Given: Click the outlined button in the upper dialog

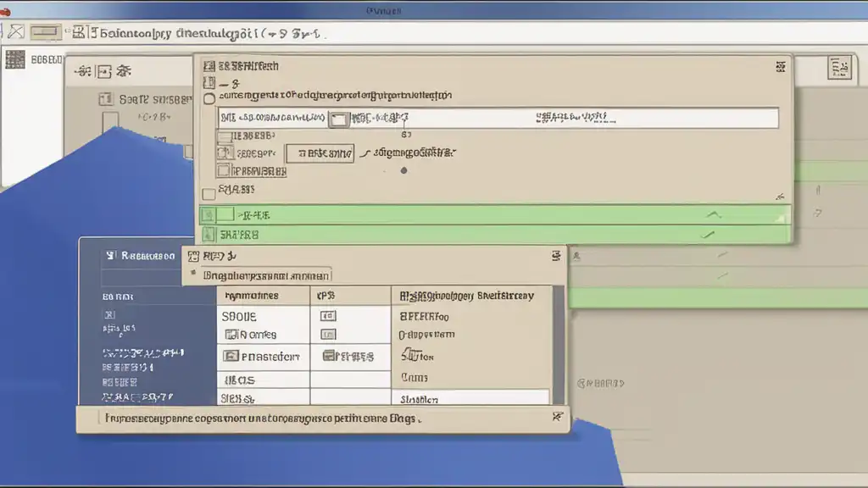Looking at the screenshot, I should tap(320, 153).
